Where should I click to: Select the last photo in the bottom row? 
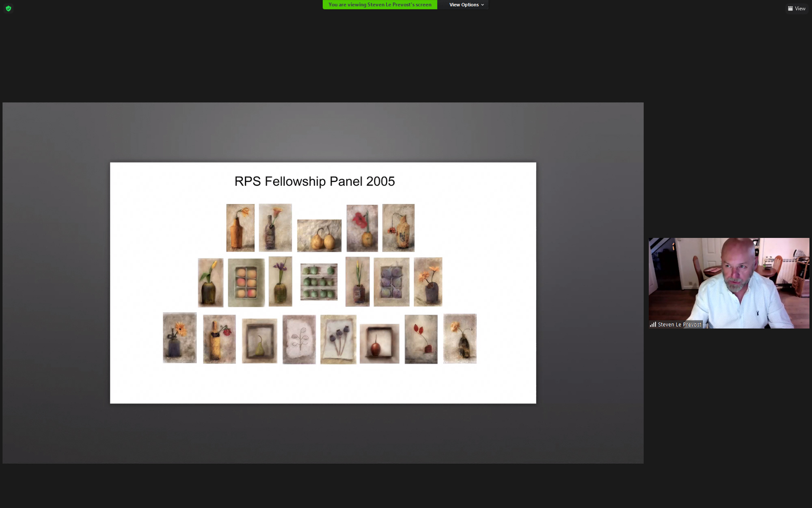460,338
